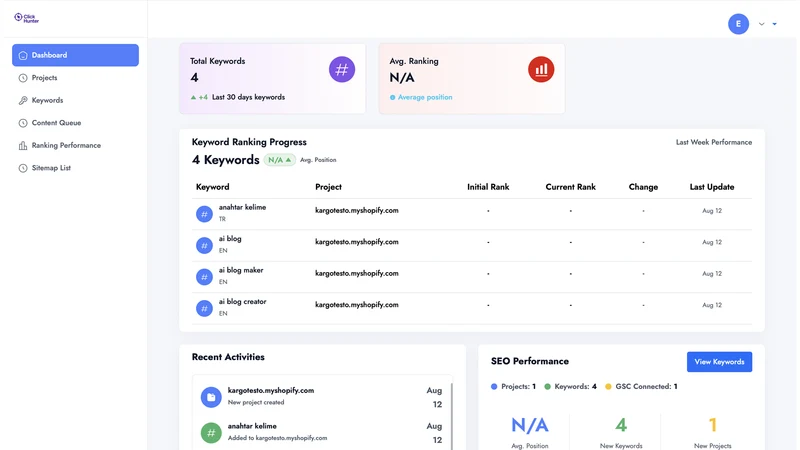Viewport: 800px width, 450px height.
Task: Open the blue caret dropdown at top right
Action: click(x=774, y=24)
